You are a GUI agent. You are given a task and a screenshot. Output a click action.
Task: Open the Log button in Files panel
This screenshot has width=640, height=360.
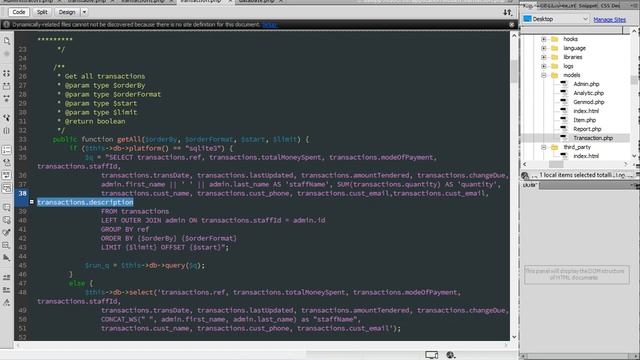pyautogui.click(x=620, y=175)
